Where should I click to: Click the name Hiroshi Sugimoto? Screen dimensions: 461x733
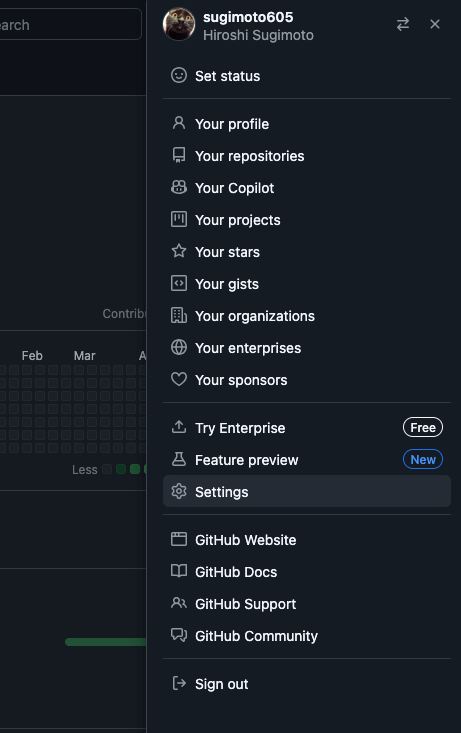pos(258,35)
